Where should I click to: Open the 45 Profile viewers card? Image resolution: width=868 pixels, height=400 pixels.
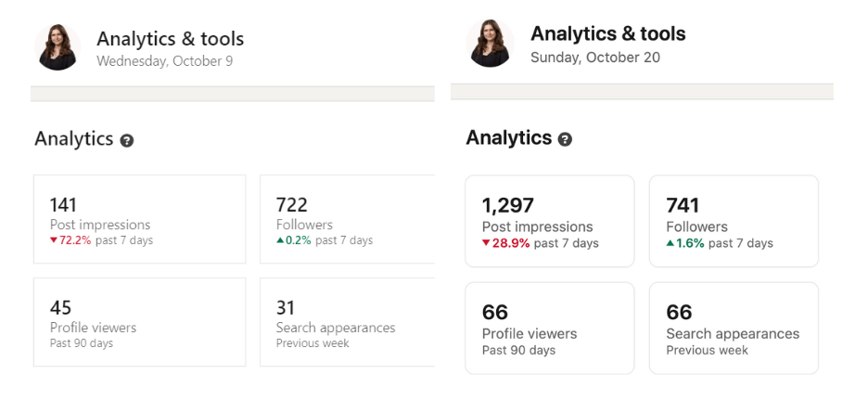pos(139,321)
